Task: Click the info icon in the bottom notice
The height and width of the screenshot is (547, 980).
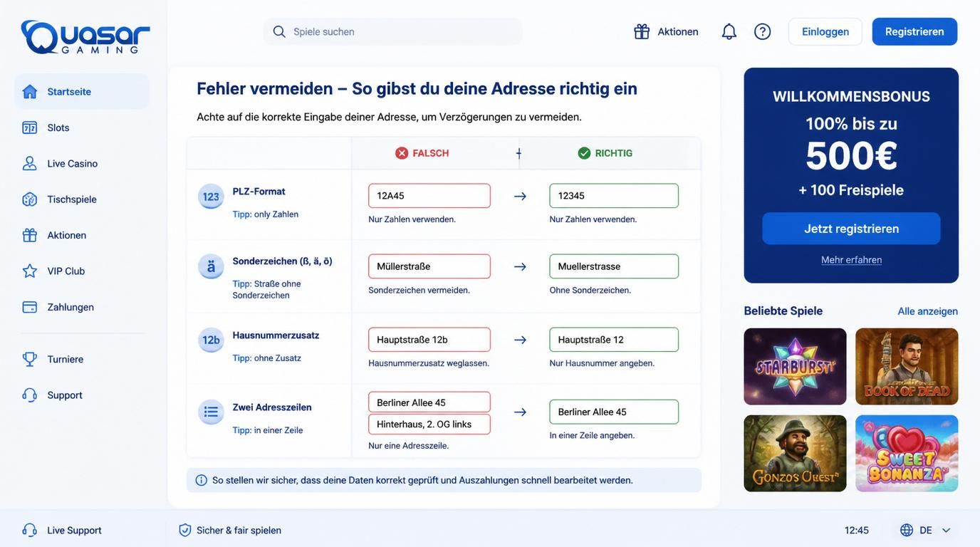Action: pos(202,480)
